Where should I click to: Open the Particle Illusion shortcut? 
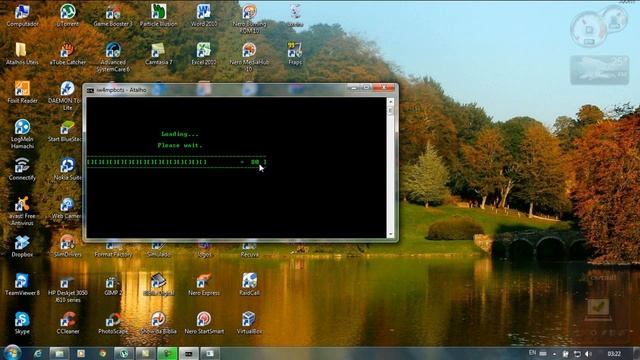(x=158, y=15)
